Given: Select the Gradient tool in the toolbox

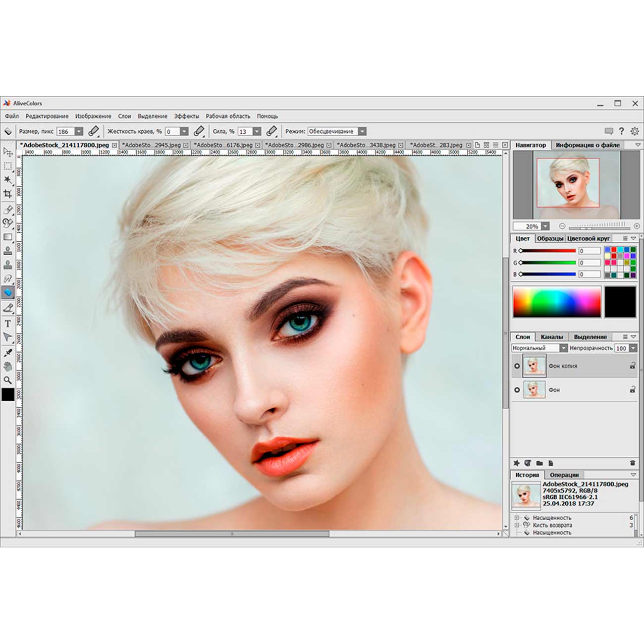Looking at the screenshot, I should (7, 237).
